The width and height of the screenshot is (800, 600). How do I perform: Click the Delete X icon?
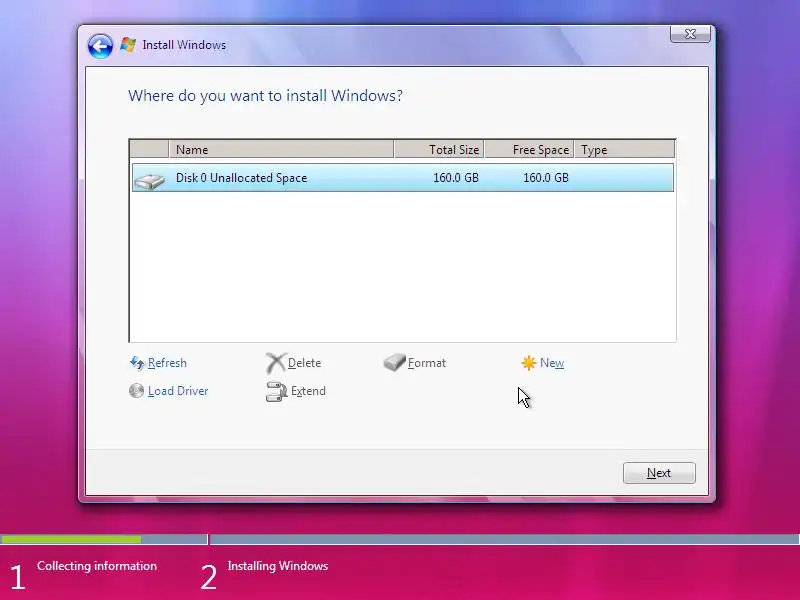276,363
